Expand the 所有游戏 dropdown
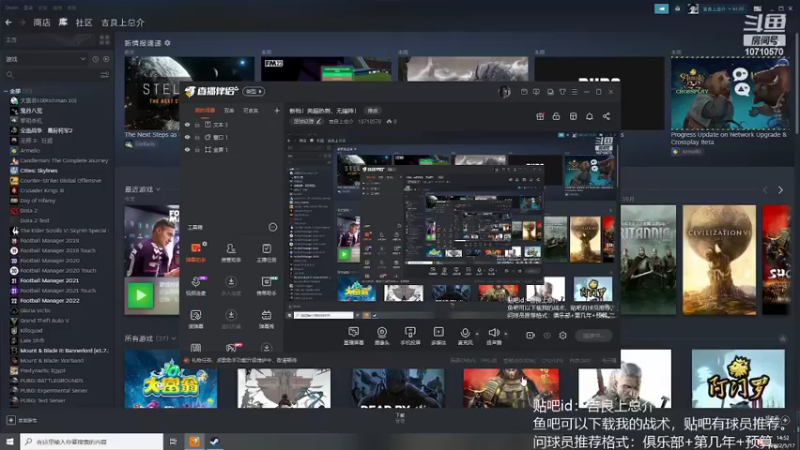The height and width of the screenshot is (450, 800). (173, 338)
